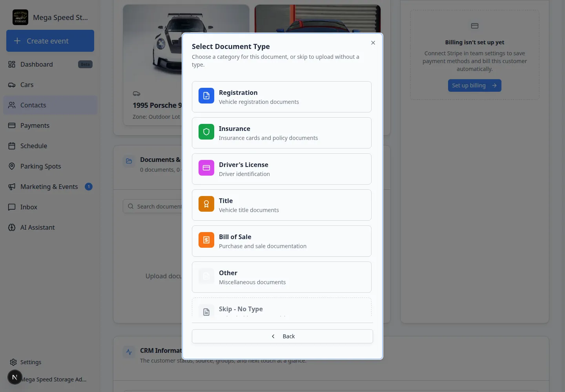The width and height of the screenshot is (565, 392).
Task: Open the Inbox page
Action: (x=50, y=207)
